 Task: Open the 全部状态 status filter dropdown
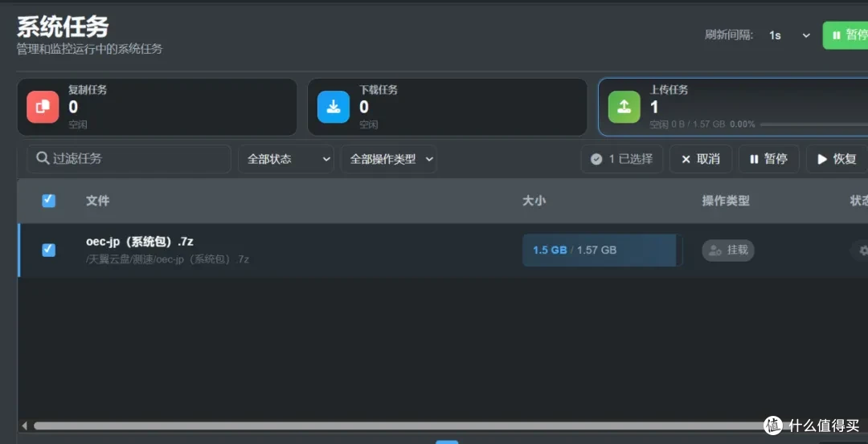pos(285,159)
